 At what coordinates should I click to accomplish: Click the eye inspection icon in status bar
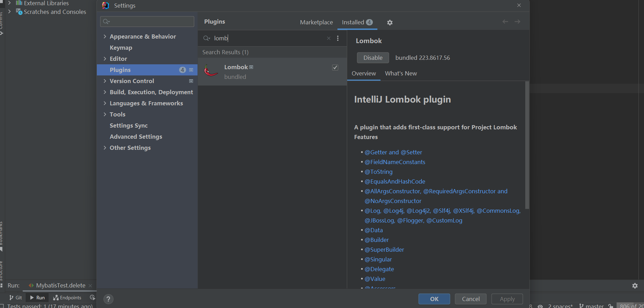(540, 306)
